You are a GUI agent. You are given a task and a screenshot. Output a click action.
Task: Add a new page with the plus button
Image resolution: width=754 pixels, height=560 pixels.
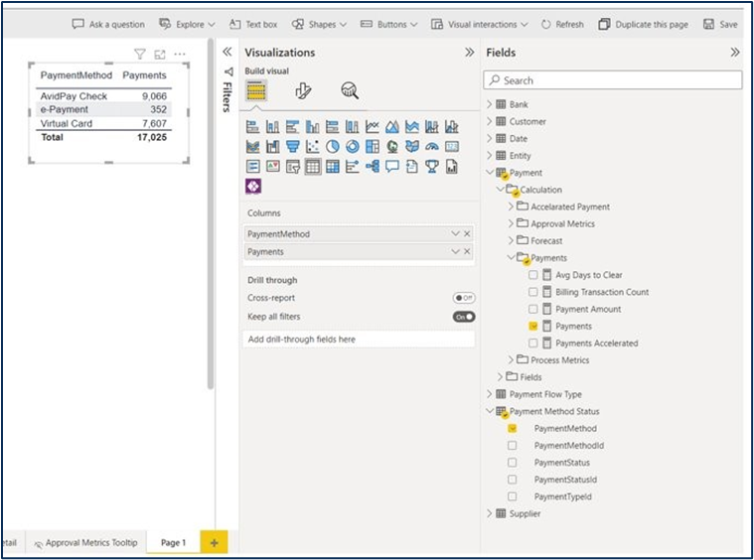tap(214, 543)
